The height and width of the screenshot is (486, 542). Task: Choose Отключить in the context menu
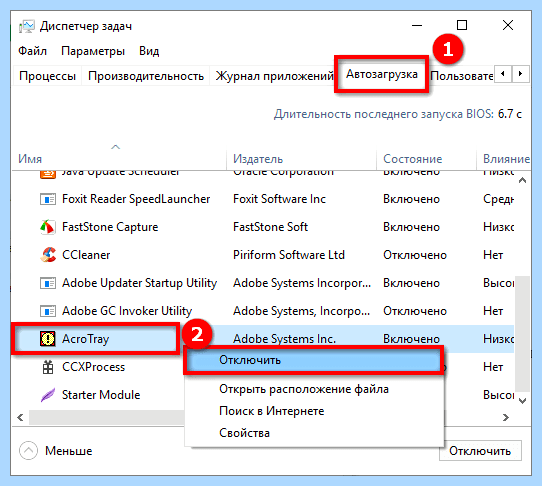coord(314,360)
